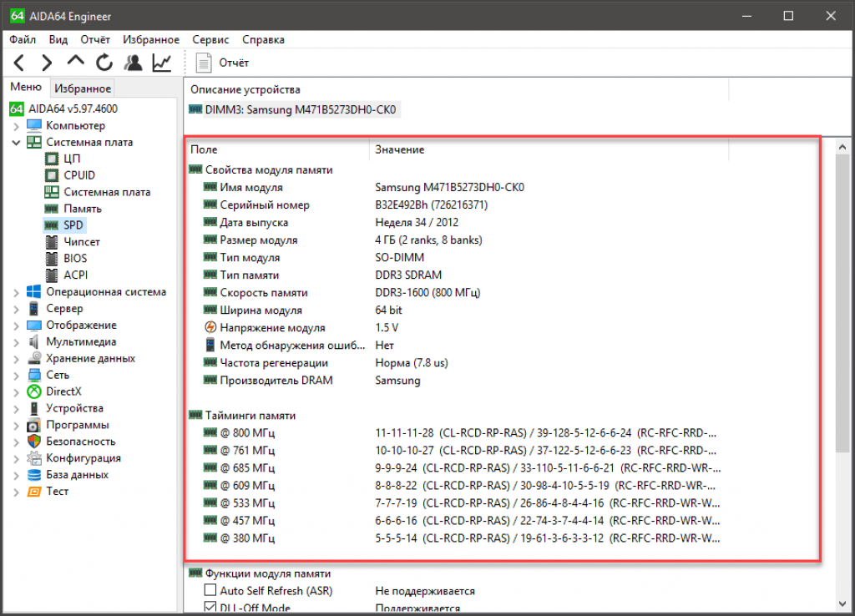Click the Сеть network icon
The image size is (855, 616).
pos(34,375)
